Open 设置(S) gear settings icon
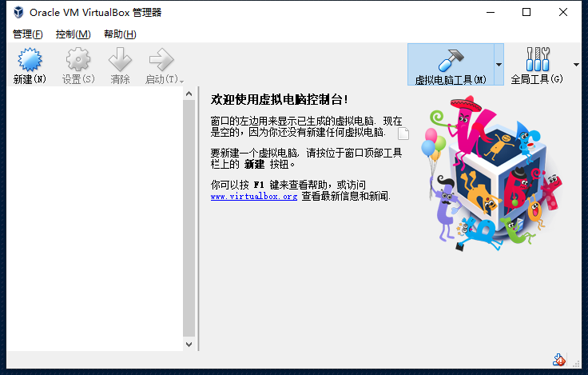This screenshot has width=588, height=375. (x=78, y=59)
